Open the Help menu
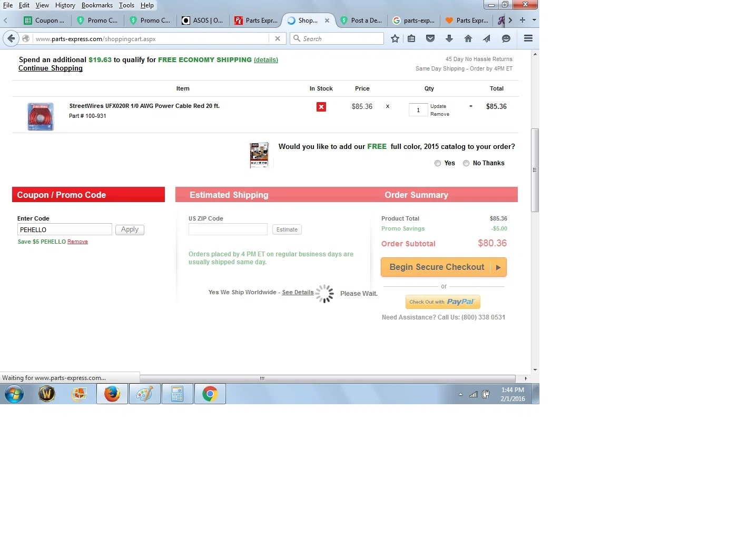The width and height of the screenshot is (749, 560). click(x=147, y=5)
